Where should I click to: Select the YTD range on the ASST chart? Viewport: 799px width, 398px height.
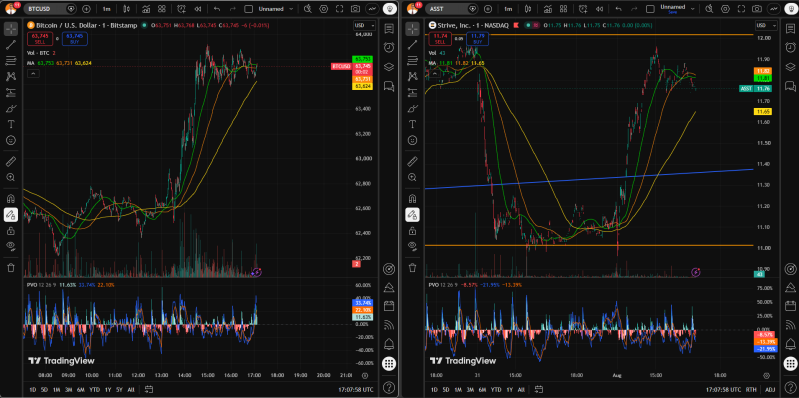[496, 390]
